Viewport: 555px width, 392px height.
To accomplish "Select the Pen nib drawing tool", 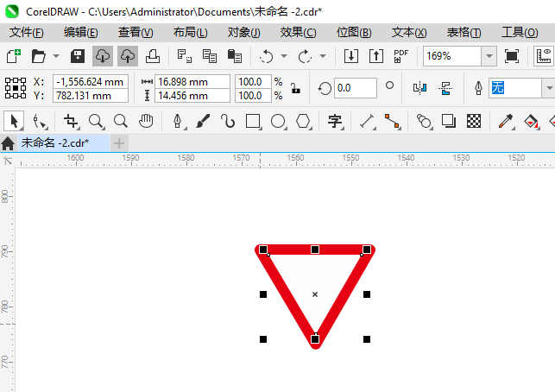I will click(178, 121).
